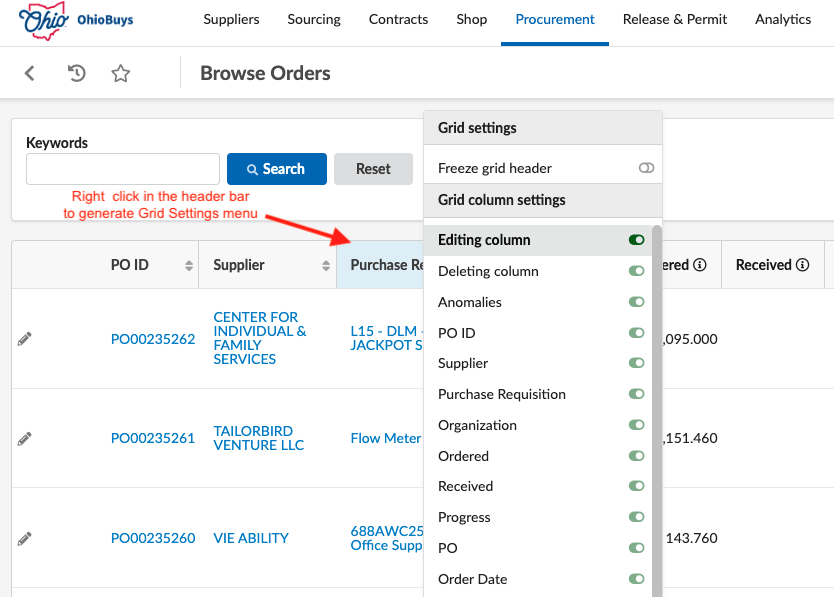The height and width of the screenshot is (597, 834).
Task: Edit order PO00235261 with pencil icon
Action: pos(24,438)
